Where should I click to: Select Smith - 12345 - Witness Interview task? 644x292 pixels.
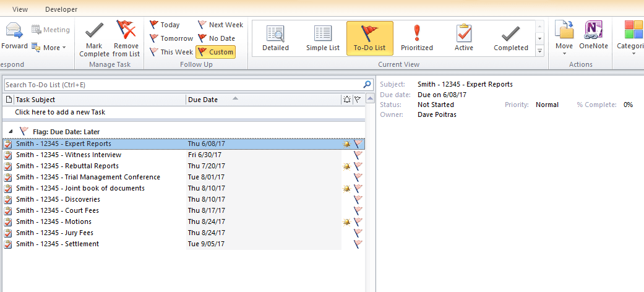pyautogui.click(x=184, y=155)
